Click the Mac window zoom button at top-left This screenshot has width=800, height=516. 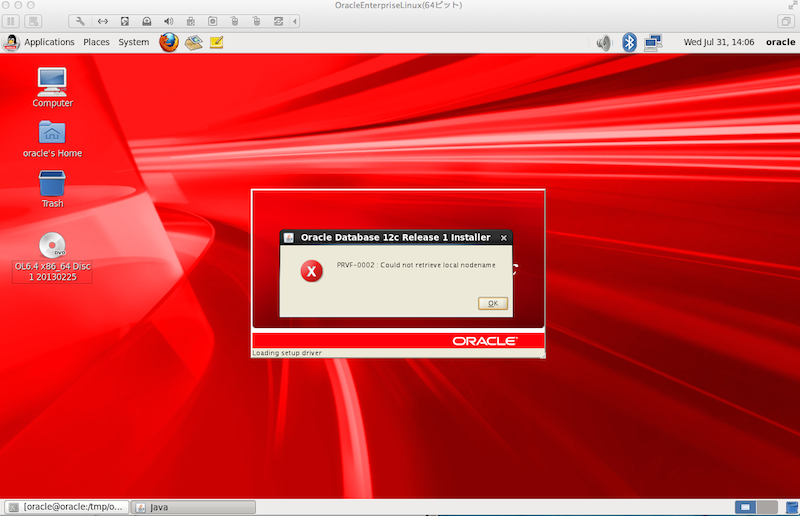(x=31, y=5)
